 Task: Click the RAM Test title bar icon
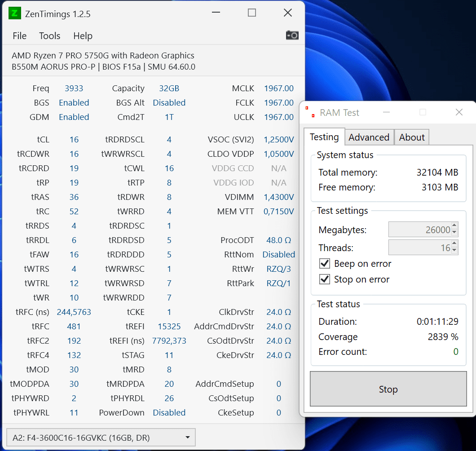click(310, 112)
